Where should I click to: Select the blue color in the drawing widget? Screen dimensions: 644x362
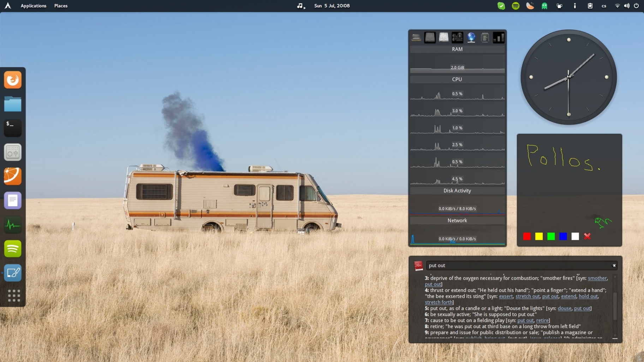(563, 236)
